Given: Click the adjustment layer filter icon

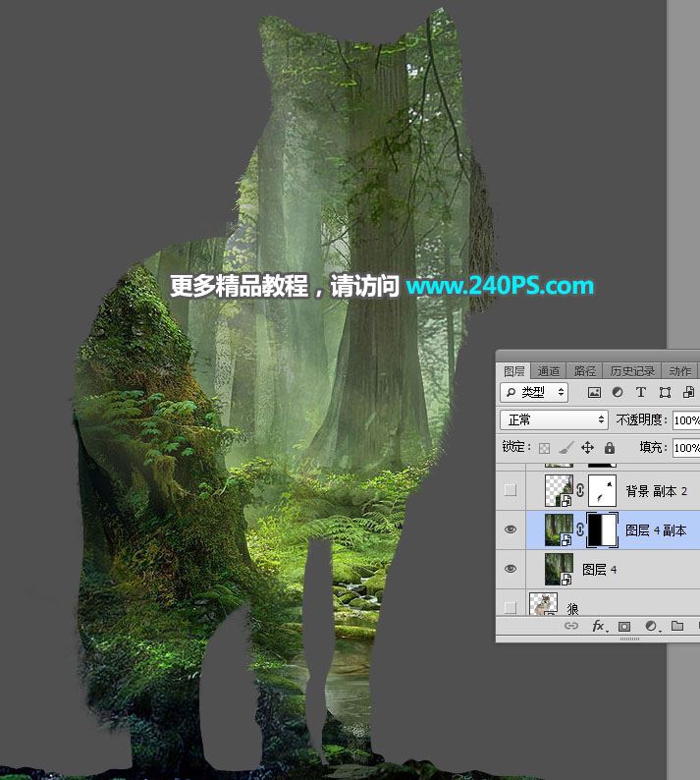Looking at the screenshot, I should (618, 392).
